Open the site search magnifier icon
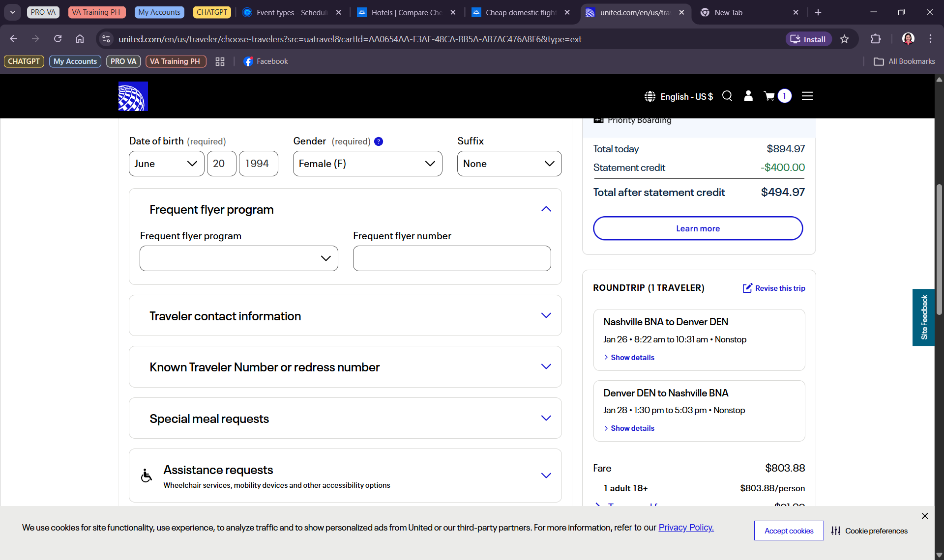The image size is (944, 560). pos(727,96)
